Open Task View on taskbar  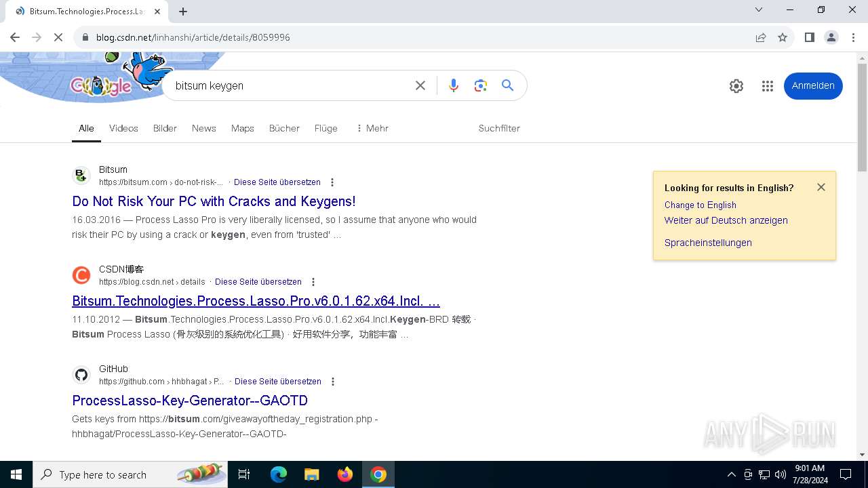point(244,474)
